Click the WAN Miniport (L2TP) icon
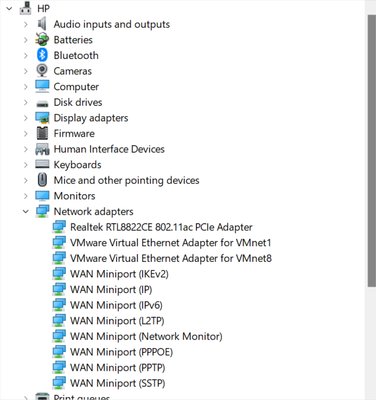376x400 pixels. [x=59, y=321]
